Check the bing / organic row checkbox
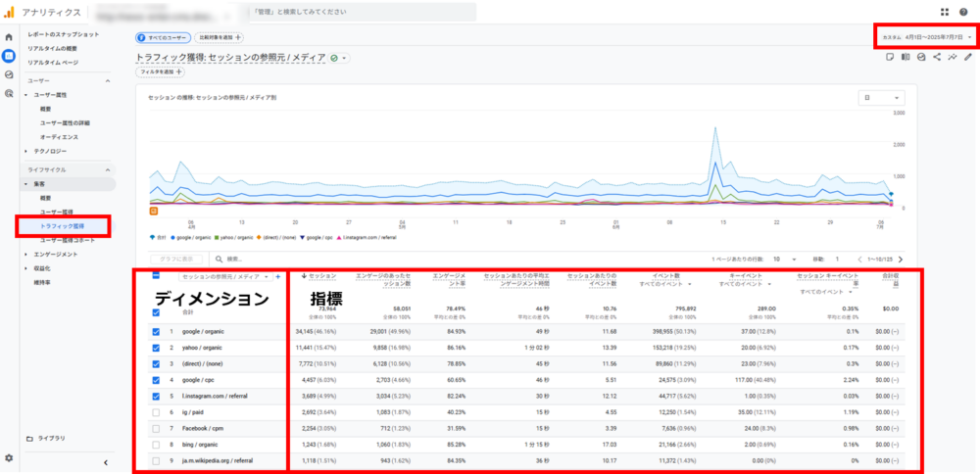The height and width of the screenshot is (474, 980). coord(157,445)
